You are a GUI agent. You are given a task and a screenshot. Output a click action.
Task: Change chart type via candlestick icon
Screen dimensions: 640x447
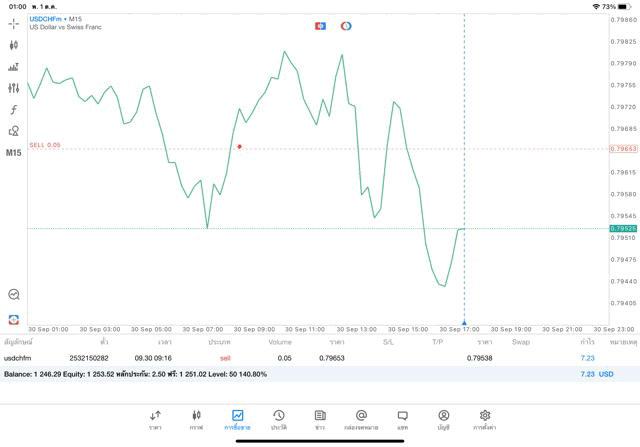coord(13,45)
